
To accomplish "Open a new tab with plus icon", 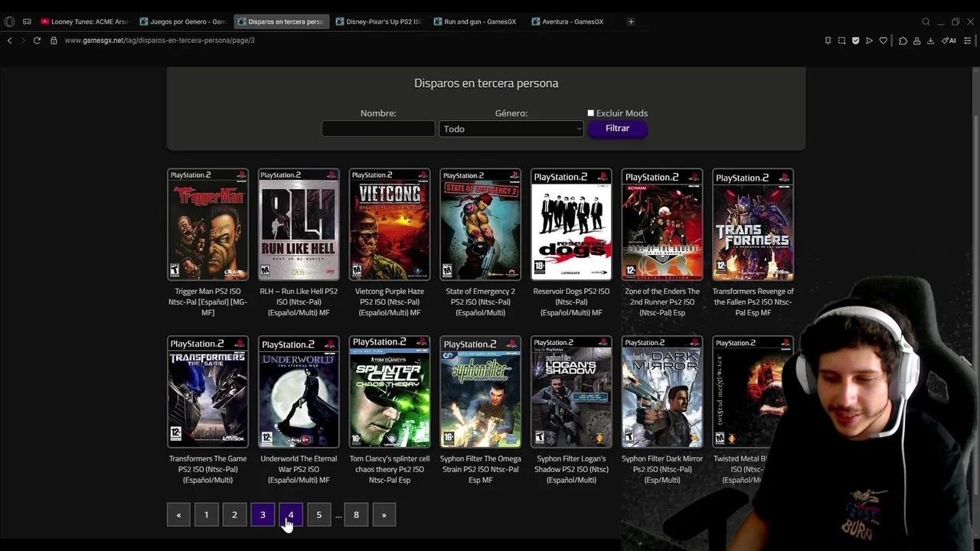I will point(631,21).
